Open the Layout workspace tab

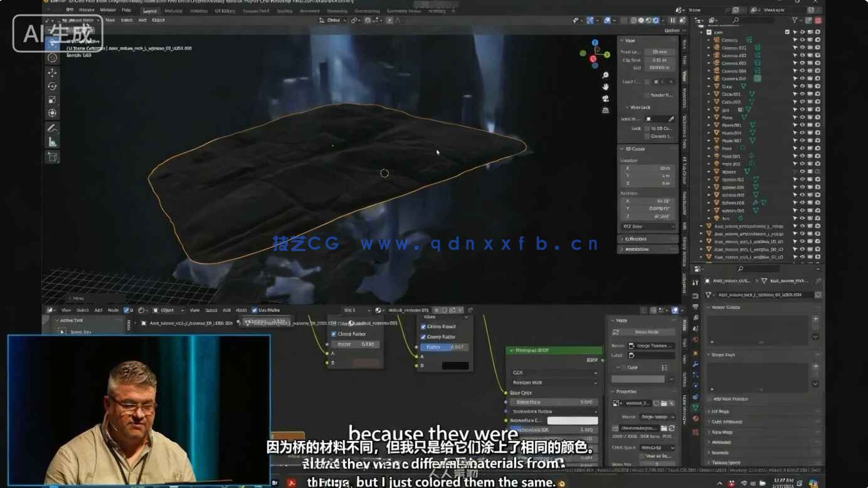click(x=150, y=11)
